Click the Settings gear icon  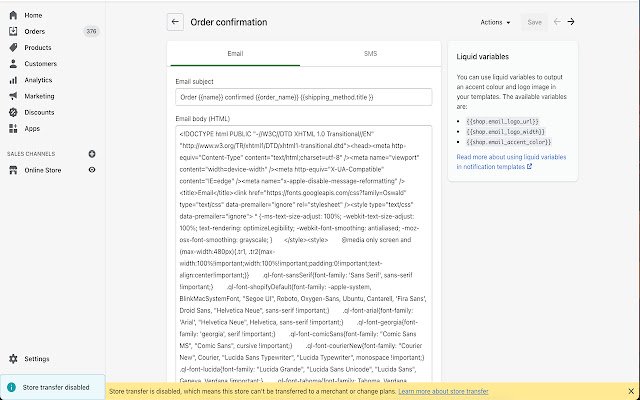tap(13, 359)
